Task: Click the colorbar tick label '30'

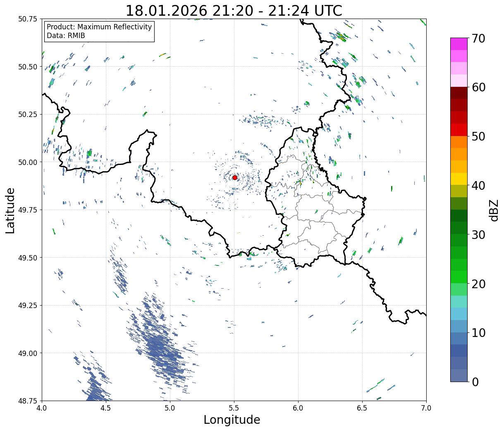Action: [x=478, y=234]
